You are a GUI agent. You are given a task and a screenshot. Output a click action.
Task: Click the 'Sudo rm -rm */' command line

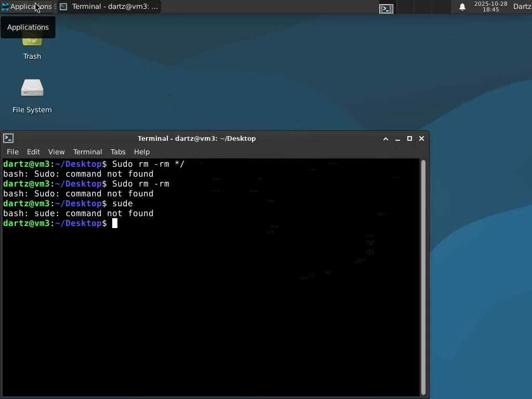pos(94,164)
